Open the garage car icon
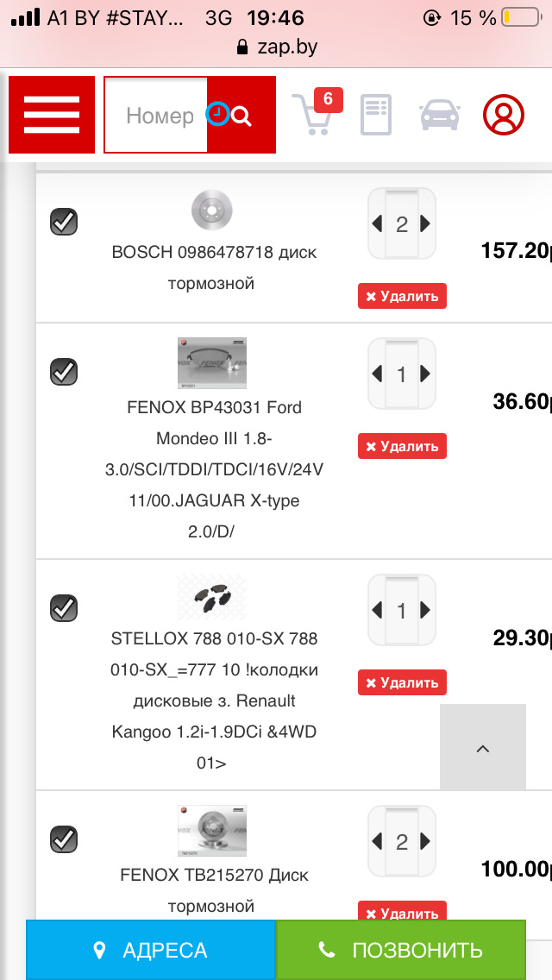This screenshot has height=980, width=552. tap(440, 115)
